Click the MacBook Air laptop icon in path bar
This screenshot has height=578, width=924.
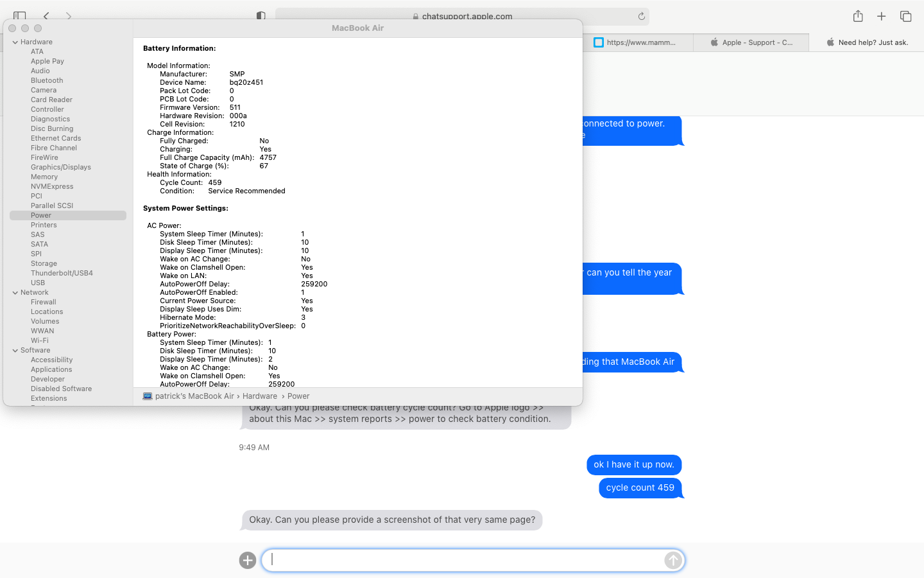[x=148, y=396]
